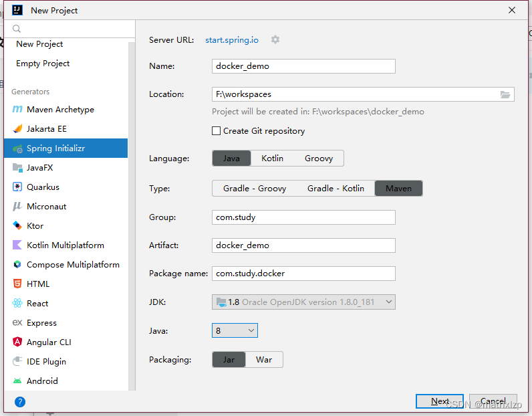532x416 pixels.
Task: Click the Micronaut mu icon
Action: [x=17, y=207]
